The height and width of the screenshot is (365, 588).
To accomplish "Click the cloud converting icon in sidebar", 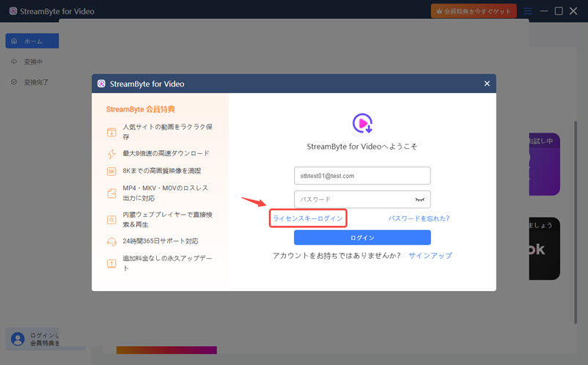I will pos(14,62).
